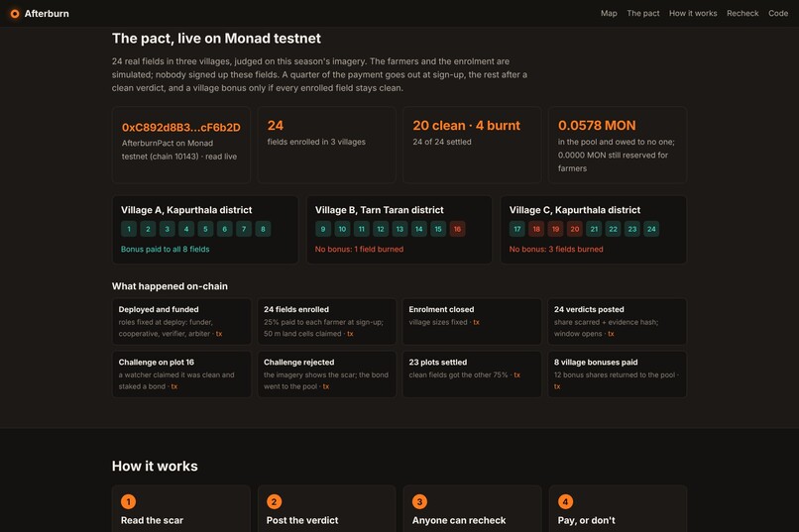This screenshot has height=532, width=799.
Task: Select burnt field 19 chip in Village C
Action: coord(555,229)
